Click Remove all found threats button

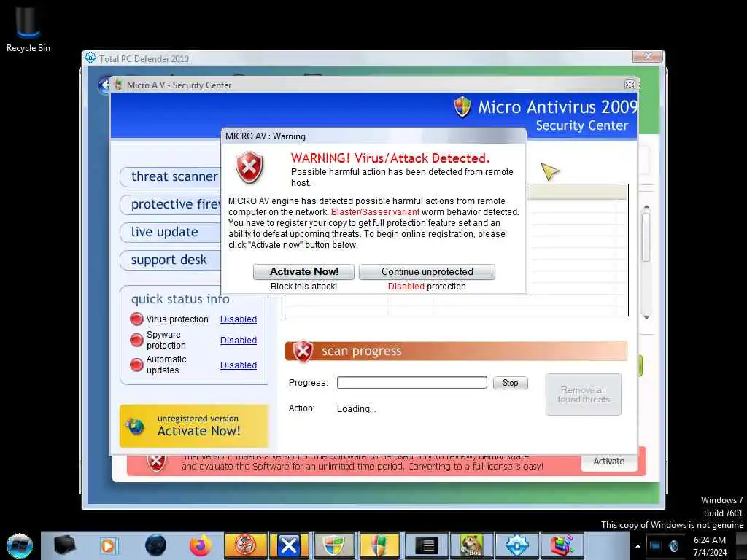[x=583, y=394]
